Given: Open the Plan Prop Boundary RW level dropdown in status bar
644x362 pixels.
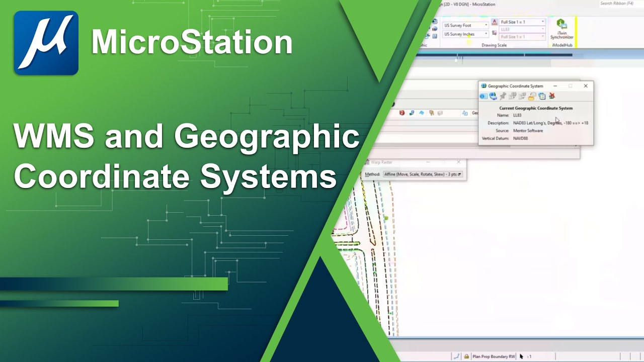Looking at the screenshot, I should [494, 356].
